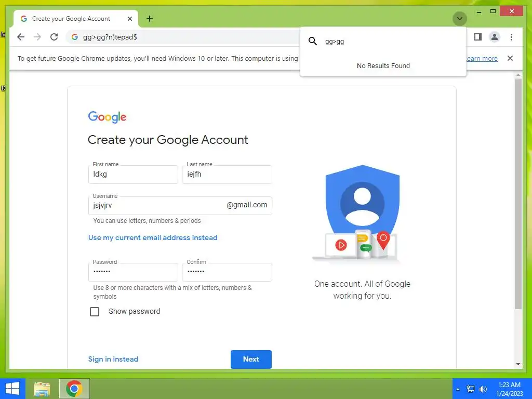Image resolution: width=532 pixels, height=399 pixels.
Task: Click the Chrome taskbar icon
Action: (x=74, y=389)
